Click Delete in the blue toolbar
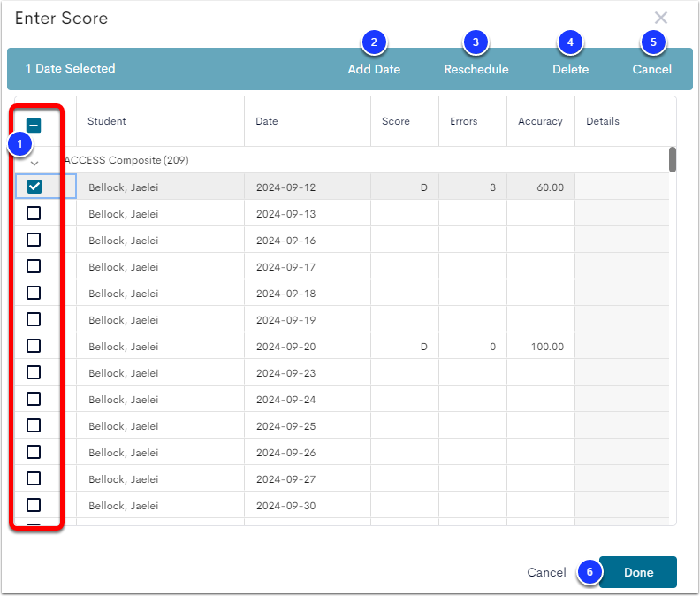This screenshot has height=596, width=700. click(x=571, y=69)
